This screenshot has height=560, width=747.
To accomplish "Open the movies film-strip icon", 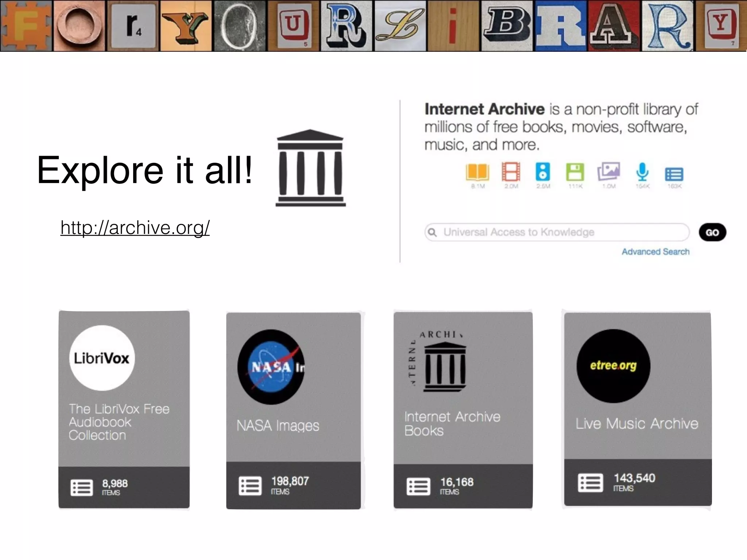I will point(511,172).
